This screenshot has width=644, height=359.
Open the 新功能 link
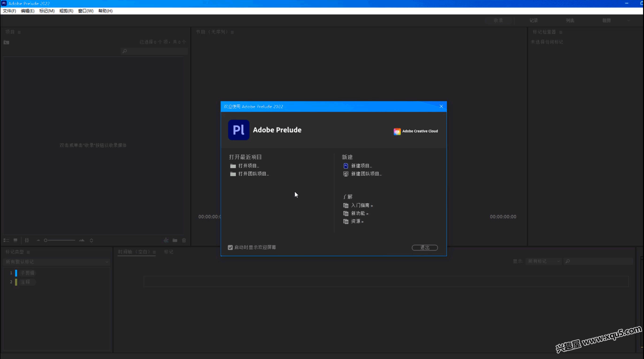click(x=360, y=213)
